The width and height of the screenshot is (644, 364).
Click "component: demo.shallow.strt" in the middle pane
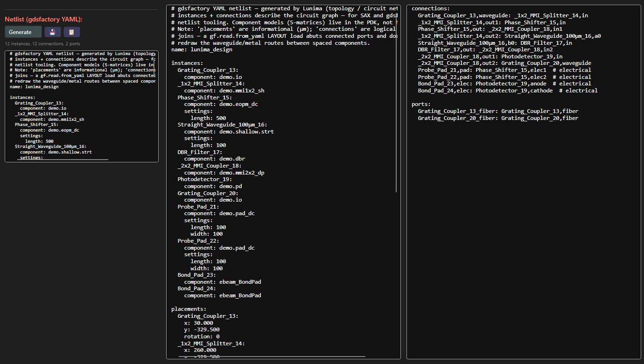229,132
